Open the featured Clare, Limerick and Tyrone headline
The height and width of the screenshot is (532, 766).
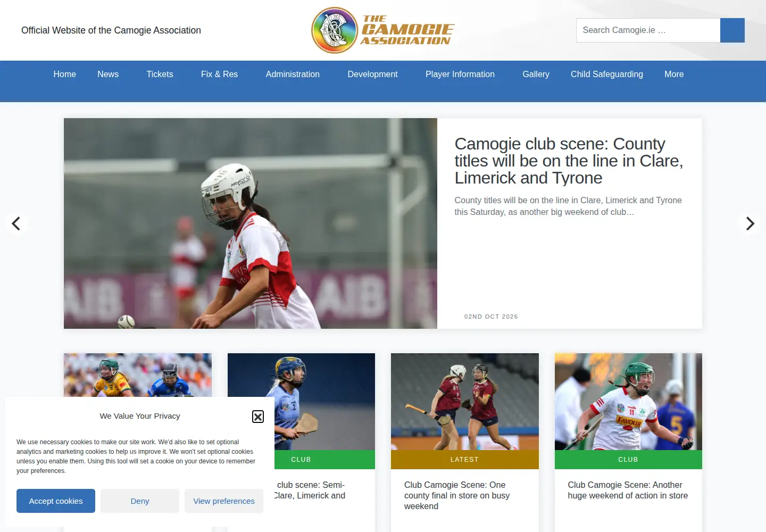tap(569, 161)
